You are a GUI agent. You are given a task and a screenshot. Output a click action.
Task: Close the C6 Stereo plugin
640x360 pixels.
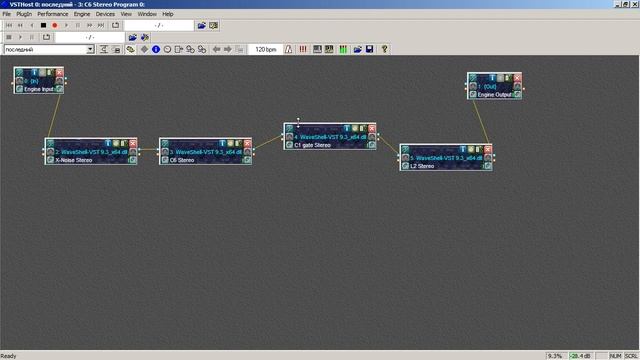click(247, 143)
